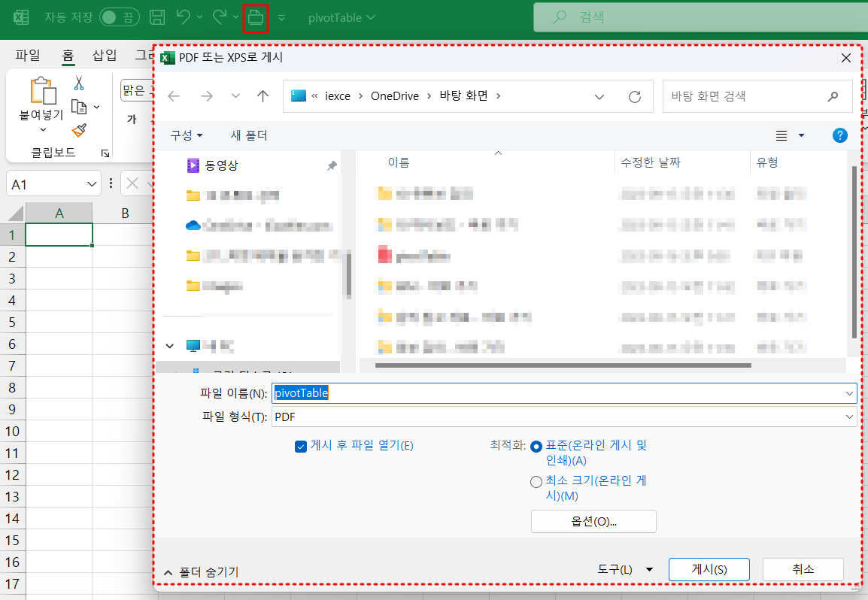Click the pivotTable file name input field
This screenshot has width=868, height=600.
tap(451, 392)
